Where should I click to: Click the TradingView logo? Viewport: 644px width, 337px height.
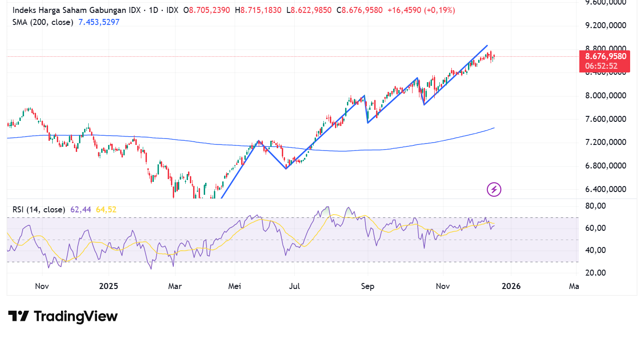click(x=62, y=316)
